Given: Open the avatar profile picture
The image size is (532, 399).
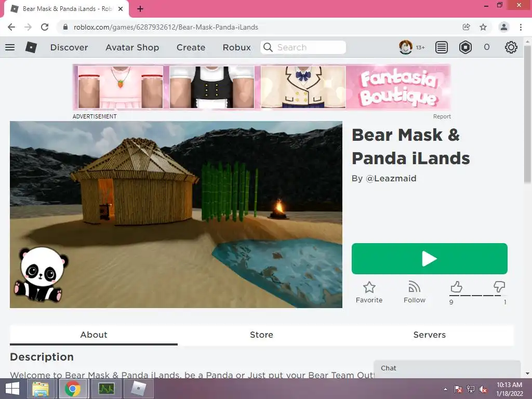Looking at the screenshot, I should point(405,47).
